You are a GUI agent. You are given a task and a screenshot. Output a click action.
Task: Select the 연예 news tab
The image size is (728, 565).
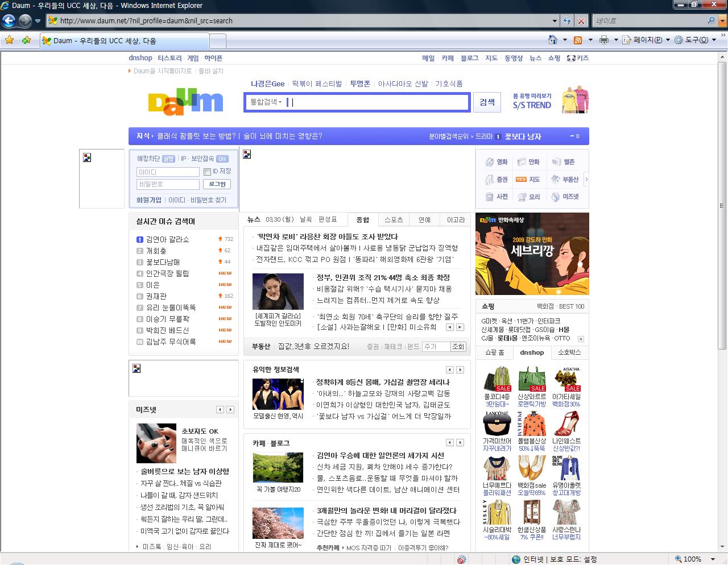pos(424,220)
